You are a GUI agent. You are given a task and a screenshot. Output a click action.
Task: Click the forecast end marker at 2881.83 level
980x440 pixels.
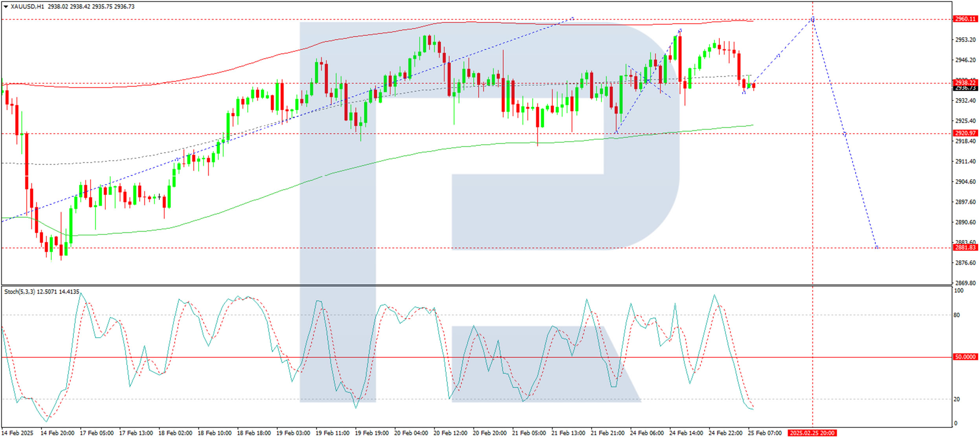tap(877, 247)
